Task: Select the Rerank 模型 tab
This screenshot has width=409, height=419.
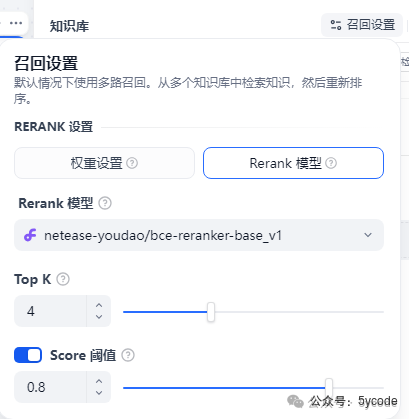Action: [293, 163]
